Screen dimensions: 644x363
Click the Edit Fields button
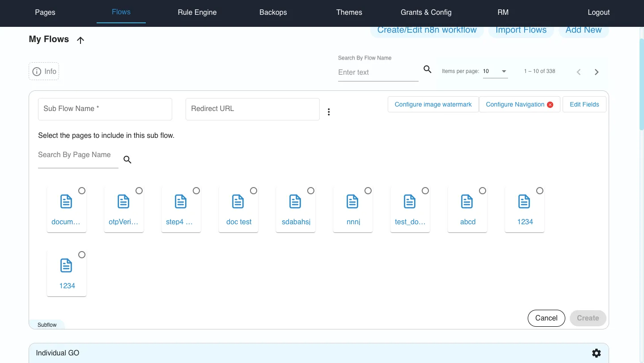tap(585, 104)
